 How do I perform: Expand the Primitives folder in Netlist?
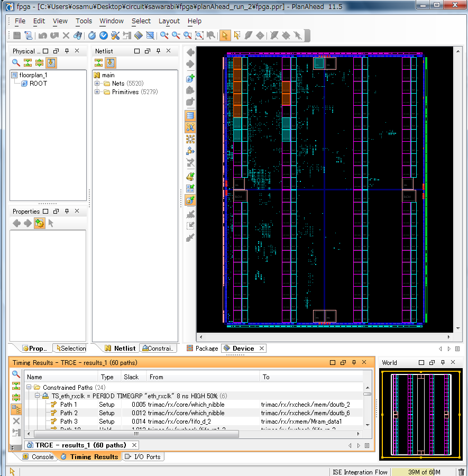pos(97,92)
